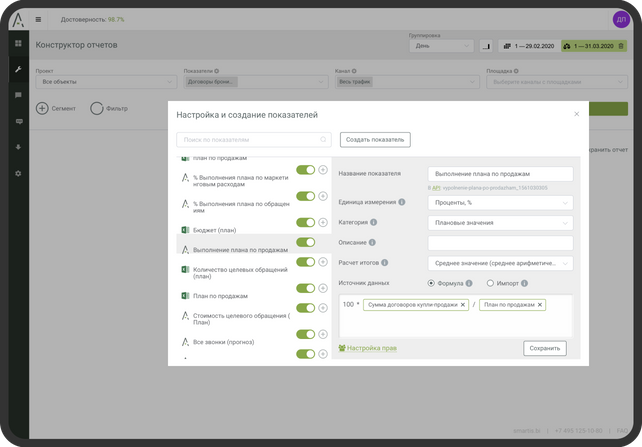The width and height of the screenshot is (642, 447).
Task: Remove the План по продажам formula tag
Action: (x=540, y=304)
